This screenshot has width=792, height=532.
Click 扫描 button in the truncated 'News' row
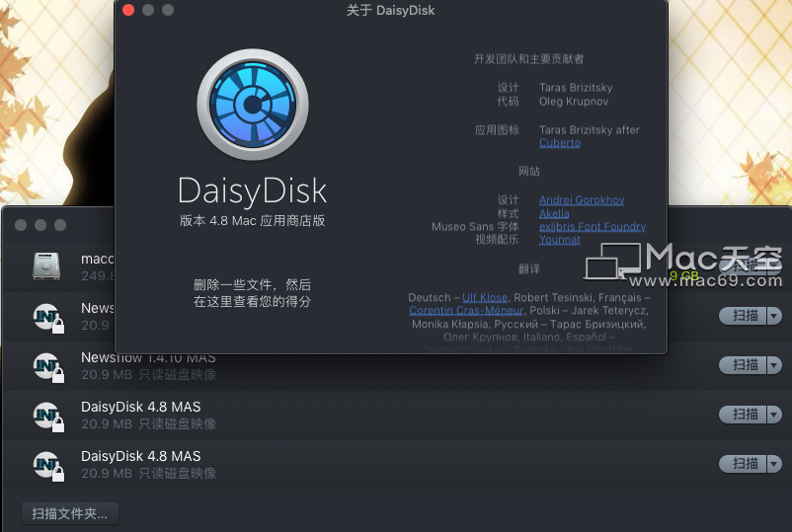[x=743, y=316]
